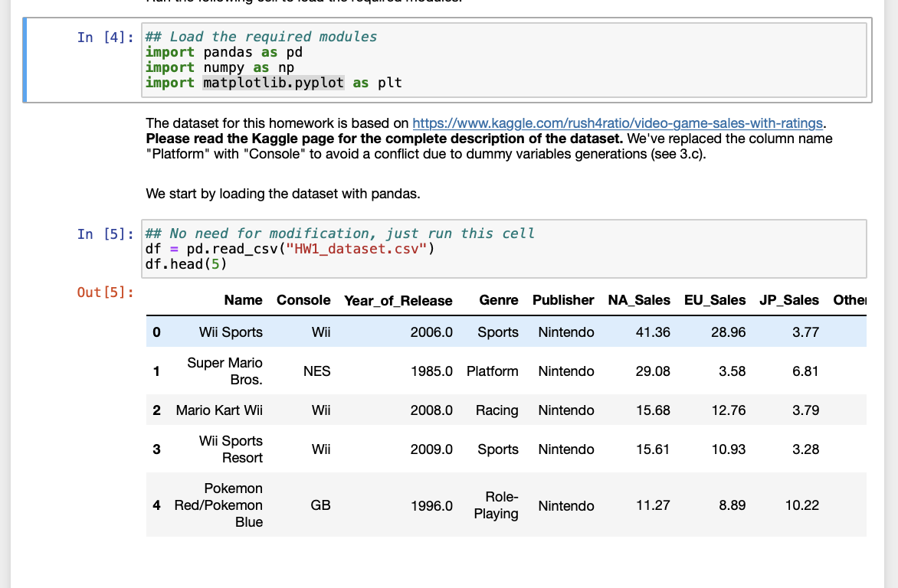Click the EU_Sales column header
Image resolution: width=898 pixels, height=588 pixels.
pyautogui.click(x=715, y=300)
